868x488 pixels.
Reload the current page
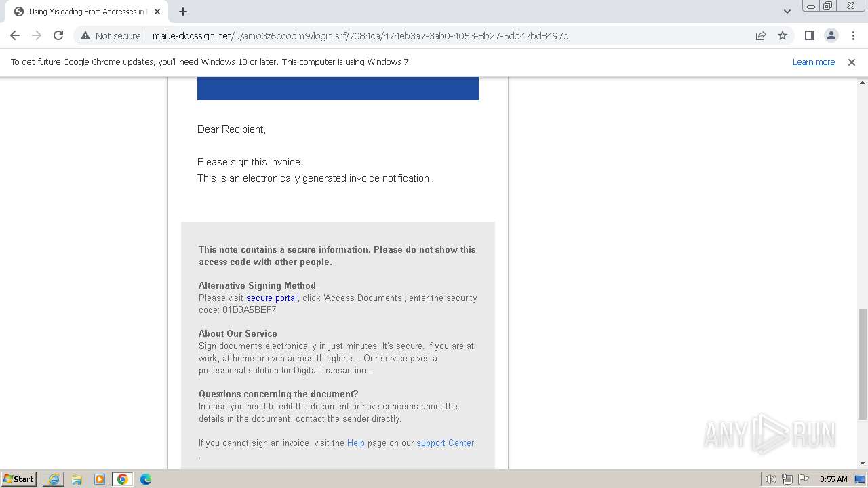pyautogui.click(x=58, y=35)
